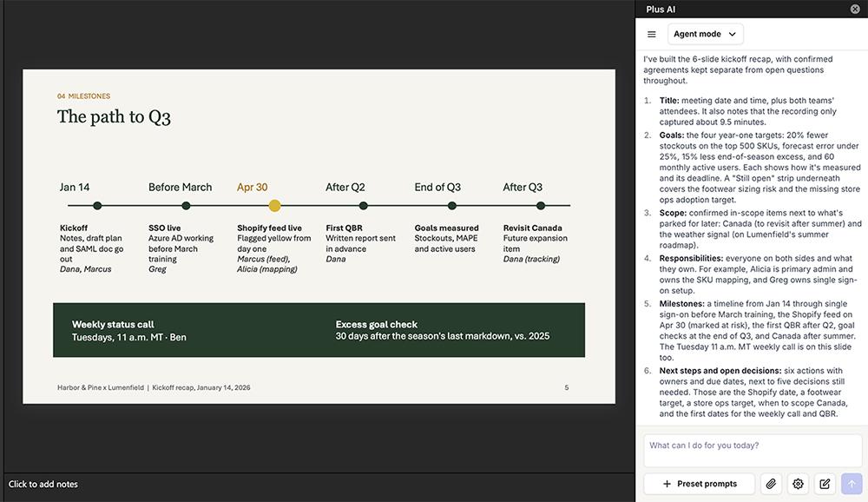Open Preset prompts
This screenshot has width=868, height=502.
[x=699, y=484]
